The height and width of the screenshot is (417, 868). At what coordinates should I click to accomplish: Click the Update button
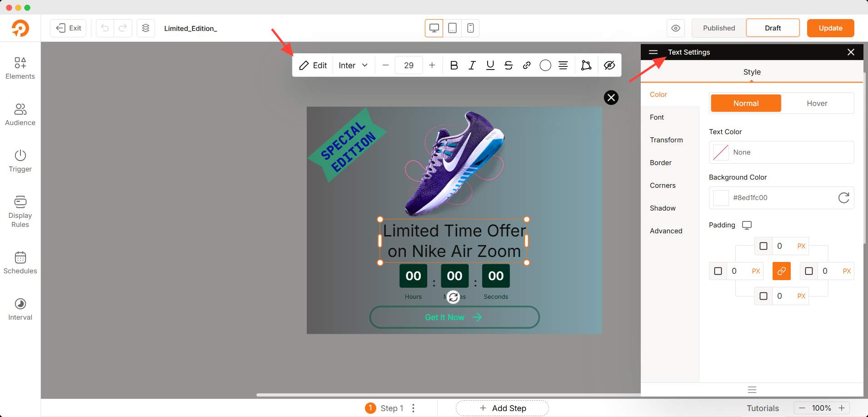(x=830, y=28)
